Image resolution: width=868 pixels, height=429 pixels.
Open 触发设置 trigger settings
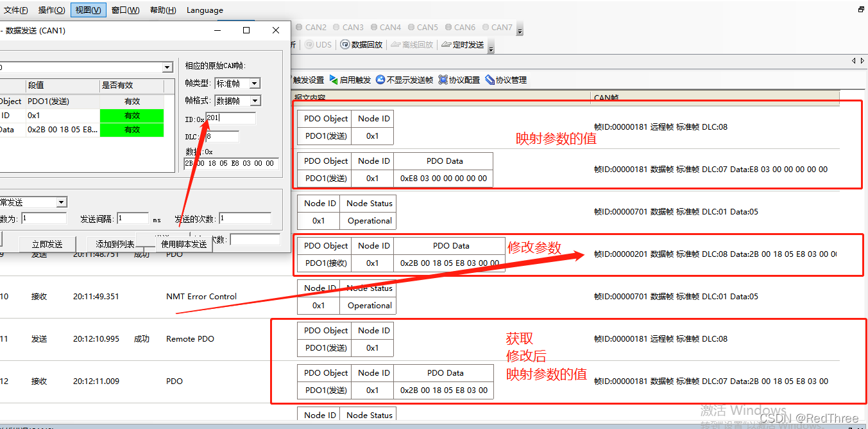[309, 80]
